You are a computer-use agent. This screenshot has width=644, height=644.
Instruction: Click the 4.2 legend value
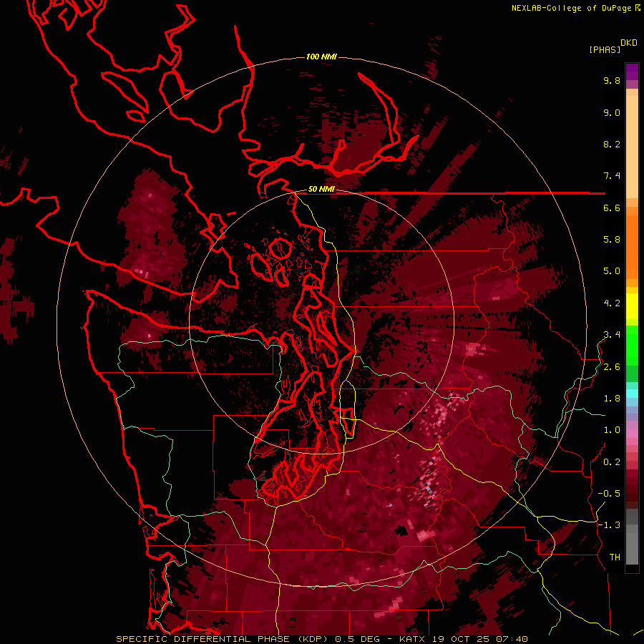[612, 303]
